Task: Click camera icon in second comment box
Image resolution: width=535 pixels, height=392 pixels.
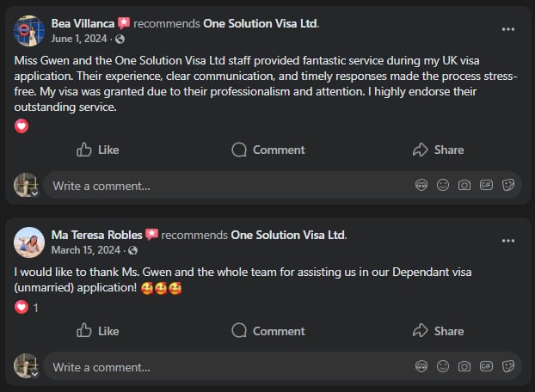Action: pos(464,366)
